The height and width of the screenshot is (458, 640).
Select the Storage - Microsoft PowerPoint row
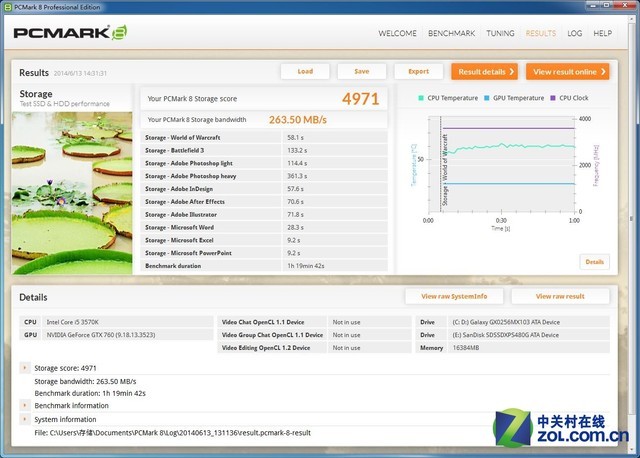coord(264,253)
